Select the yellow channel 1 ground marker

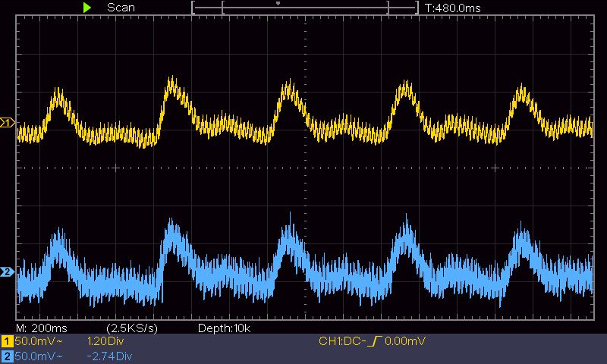click(7, 123)
